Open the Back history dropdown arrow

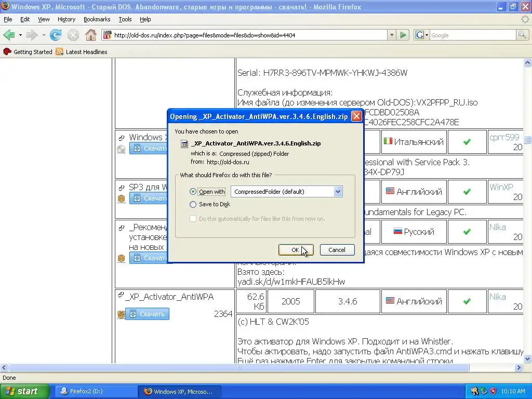tap(20, 35)
